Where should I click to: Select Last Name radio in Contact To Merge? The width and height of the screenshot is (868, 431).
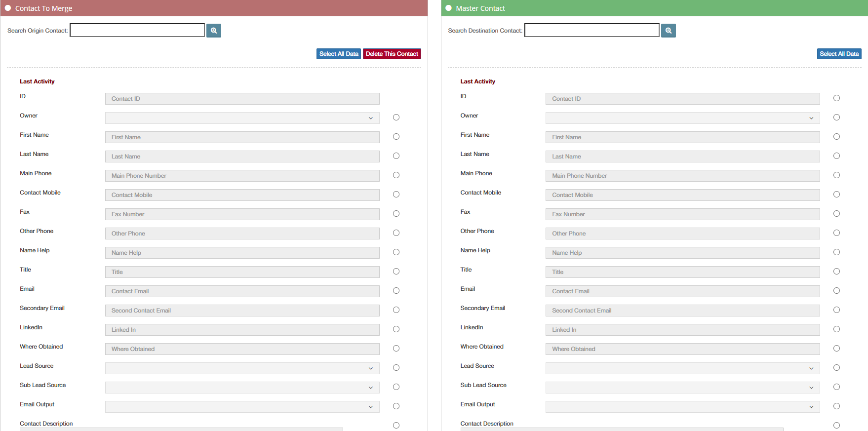396,156
